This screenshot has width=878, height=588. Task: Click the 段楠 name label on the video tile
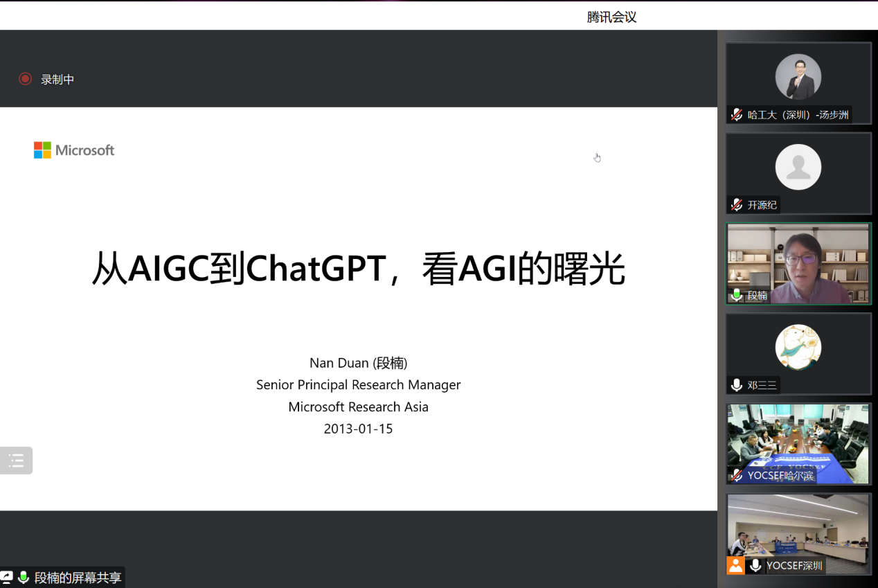click(x=758, y=295)
